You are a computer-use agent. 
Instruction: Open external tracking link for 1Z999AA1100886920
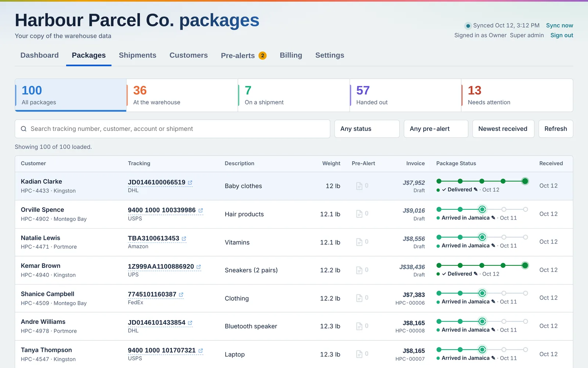(x=199, y=267)
